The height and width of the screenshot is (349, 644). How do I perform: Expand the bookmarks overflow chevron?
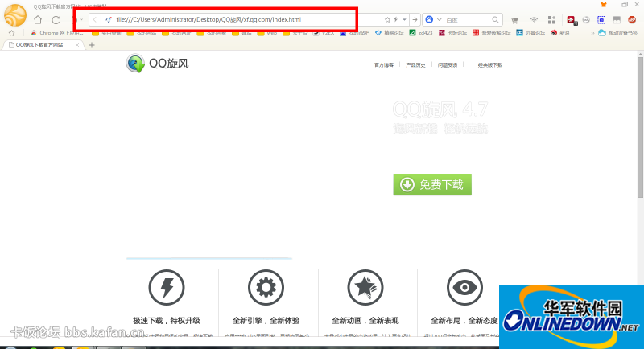[x=592, y=33]
